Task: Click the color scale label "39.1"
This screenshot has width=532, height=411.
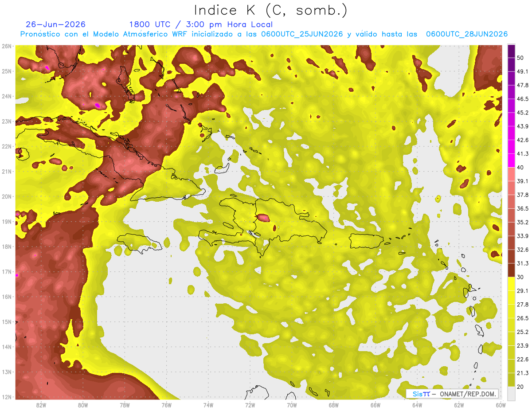Action: [x=523, y=181]
